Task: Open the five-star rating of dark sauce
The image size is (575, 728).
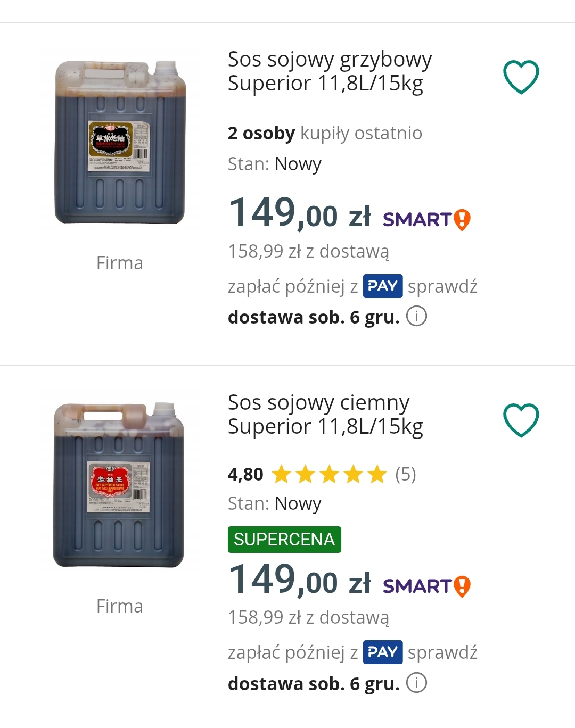Action: [x=328, y=474]
